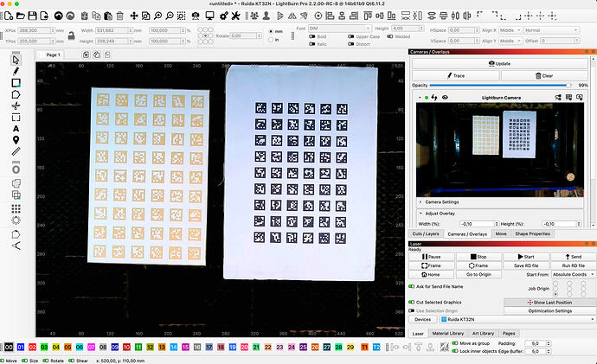Switch to the Material Library tab
Viewport: 597px width, 364px height.
point(448,333)
